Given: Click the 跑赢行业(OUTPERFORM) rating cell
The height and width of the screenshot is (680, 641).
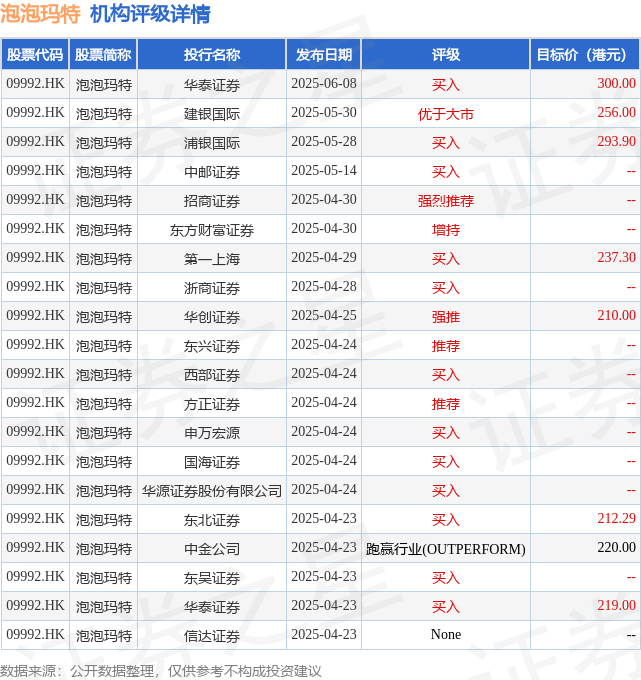Looking at the screenshot, I should (446, 549).
